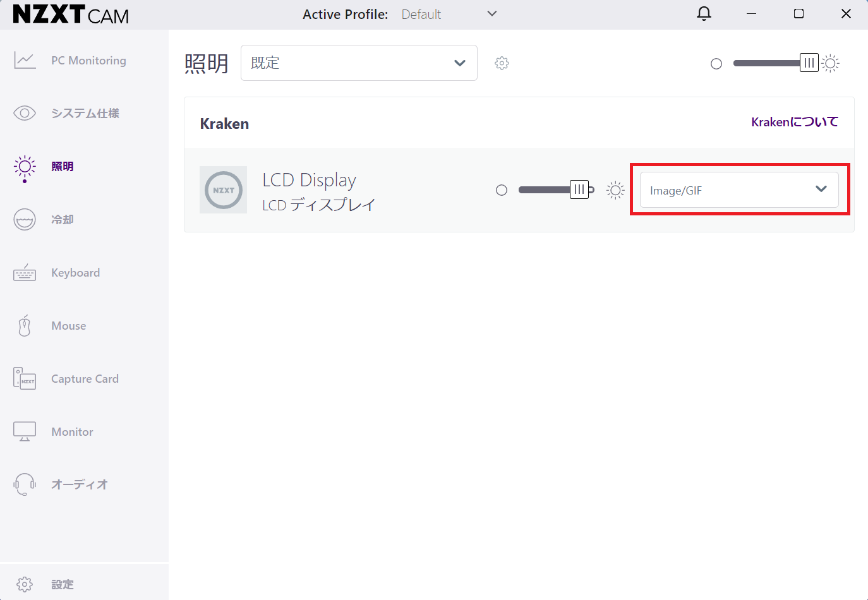Click the global brightness slider handle
Image resolution: width=868 pixels, height=600 pixels.
tap(809, 63)
